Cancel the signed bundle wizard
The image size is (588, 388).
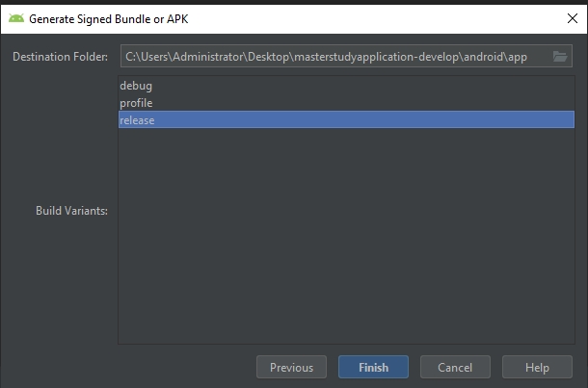click(455, 367)
